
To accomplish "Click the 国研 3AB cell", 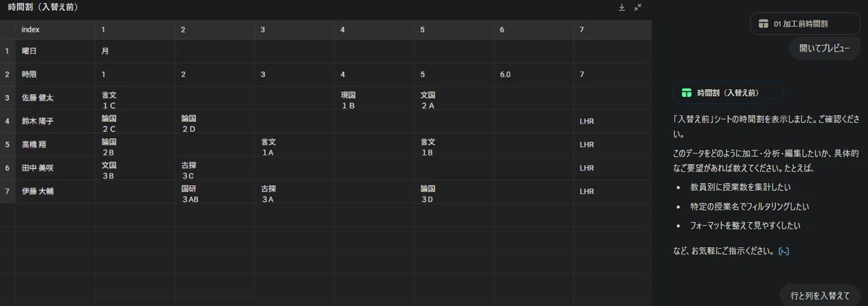I will pyautogui.click(x=215, y=192).
